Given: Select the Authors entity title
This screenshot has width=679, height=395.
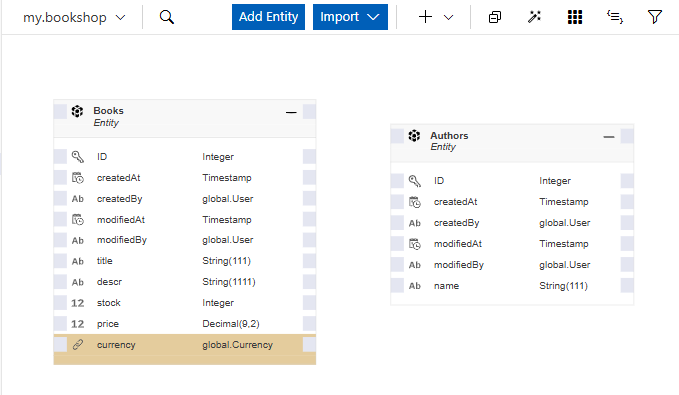Looking at the screenshot, I should tap(449, 136).
